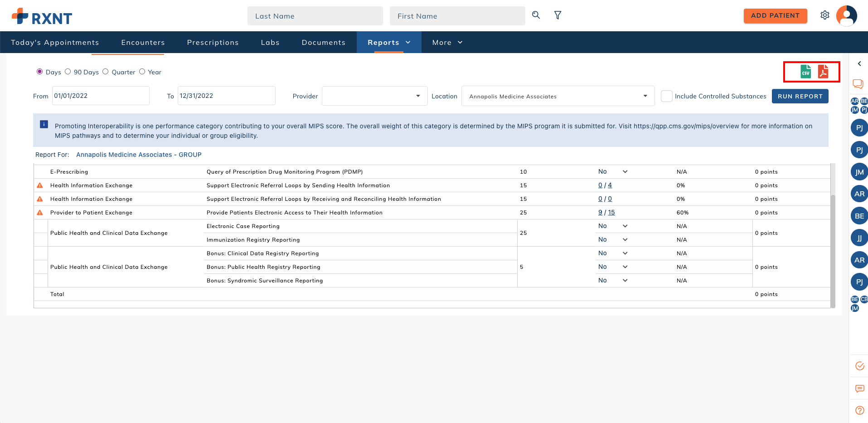Open the Reports menu
The image size is (868, 423).
pos(389,42)
